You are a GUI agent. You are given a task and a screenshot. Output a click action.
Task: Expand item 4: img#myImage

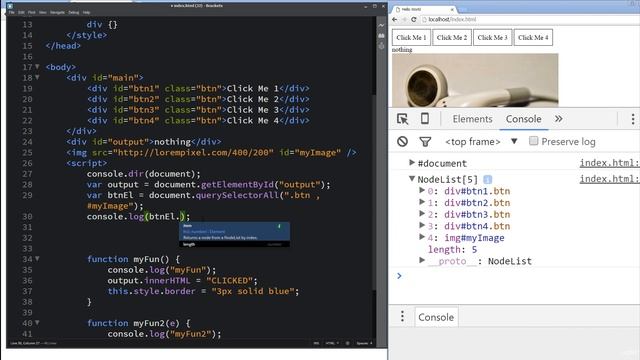click(422, 237)
